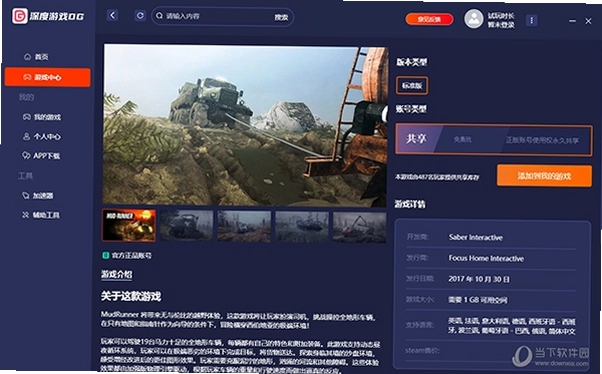Viewport: 602px width, 374px height.
Task: Click the icon beside APP下载
Action: (x=26, y=156)
